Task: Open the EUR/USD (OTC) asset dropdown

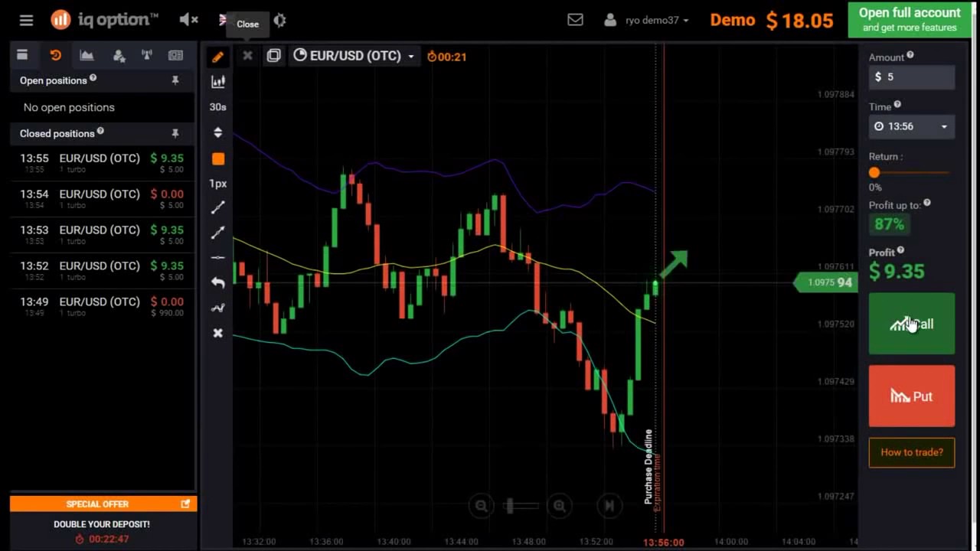Action: click(354, 56)
